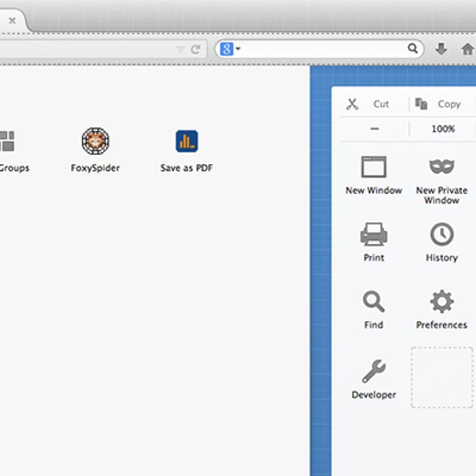Click the FoxySpider icon
This screenshot has height=476, width=476.
[x=95, y=141]
